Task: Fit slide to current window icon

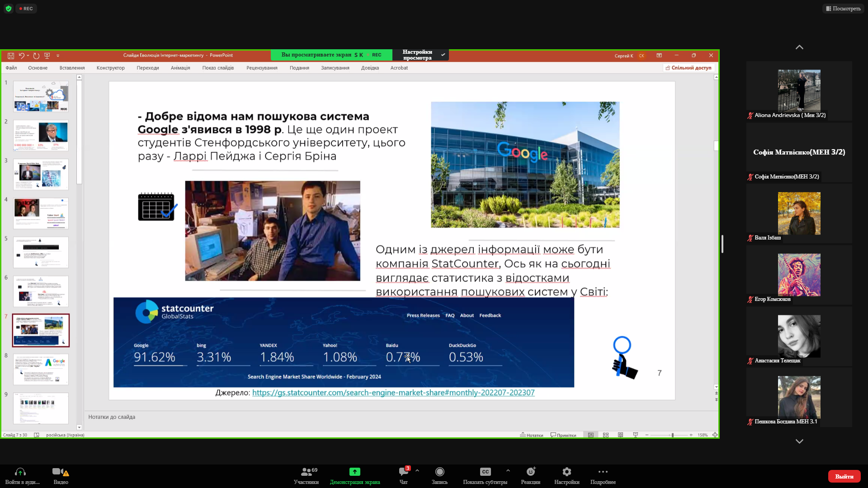Action: point(715,435)
